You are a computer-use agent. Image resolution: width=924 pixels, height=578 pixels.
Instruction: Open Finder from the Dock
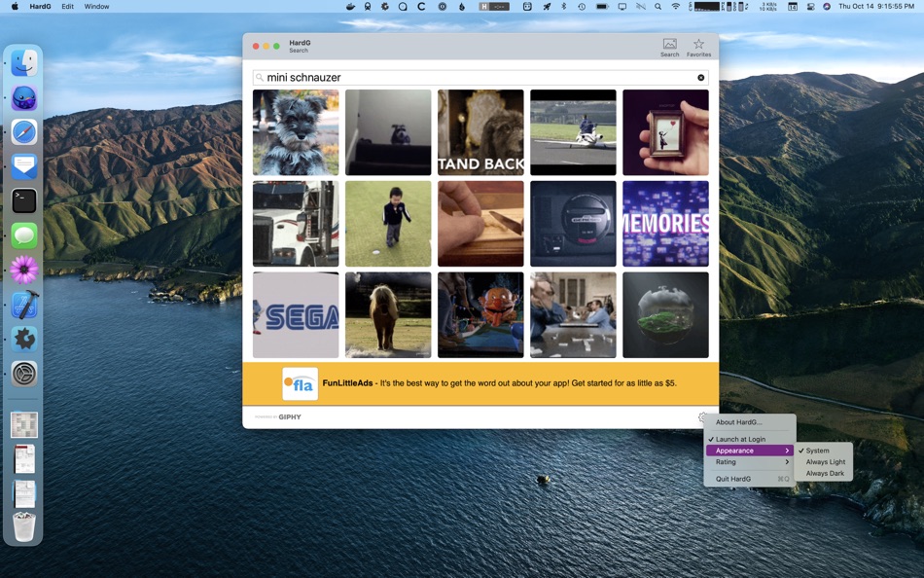click(24, 63)
